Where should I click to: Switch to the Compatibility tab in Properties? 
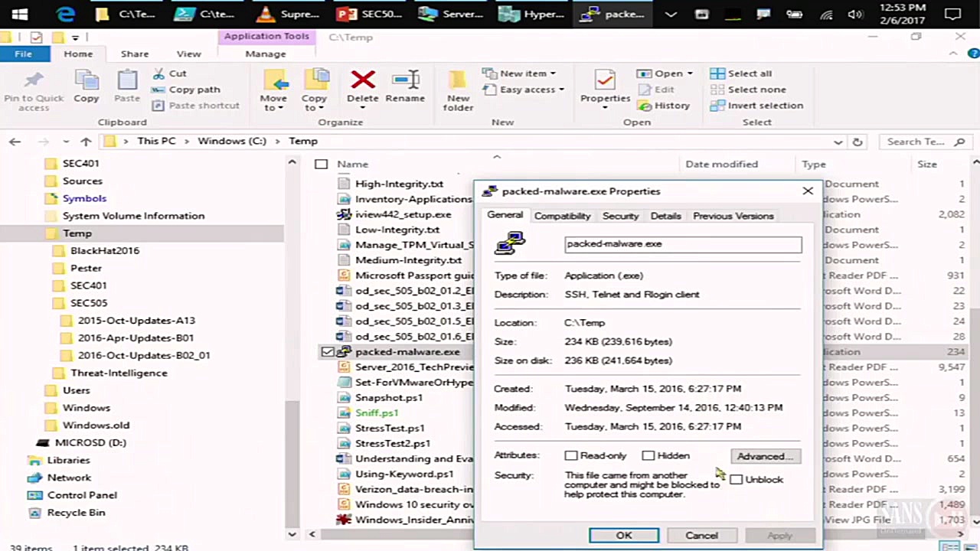pyautogui.click(x=562, y=217)
